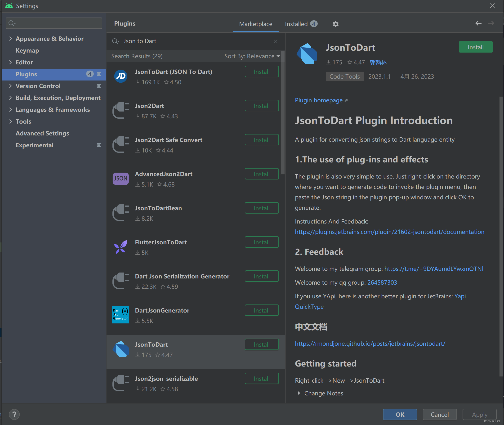Image resolution: width=504 pixels, height=425 pixels.
Task: Open the rmondjone.github.io Chinese docs link
Action: coord(370,344)
